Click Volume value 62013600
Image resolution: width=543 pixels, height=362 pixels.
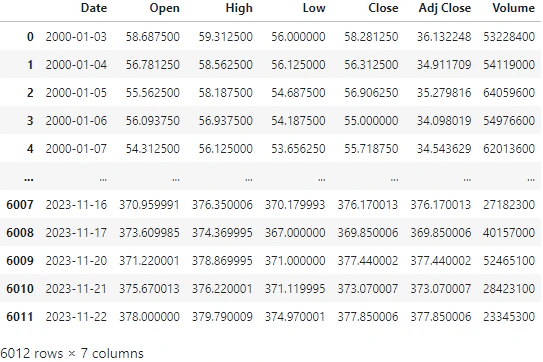tap(509, 149)
